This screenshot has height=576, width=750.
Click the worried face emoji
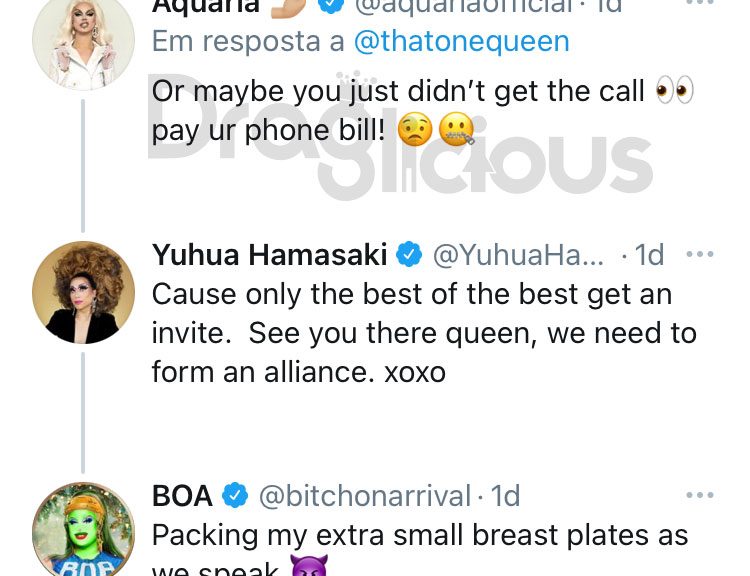(415, 129)
